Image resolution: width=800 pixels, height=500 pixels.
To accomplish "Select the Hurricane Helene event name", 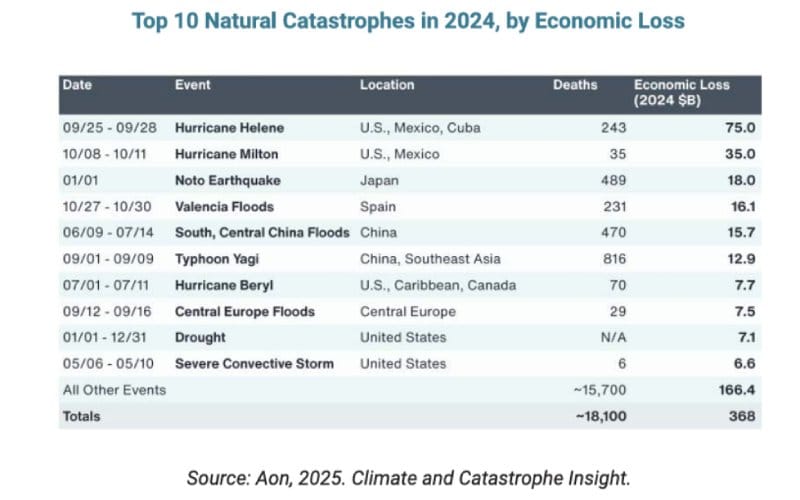I will (x=229, y=128).
